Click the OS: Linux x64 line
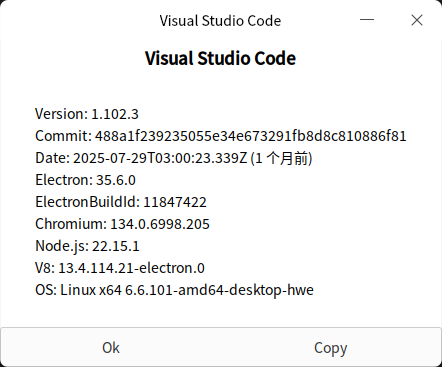 [x=174, y=290]
